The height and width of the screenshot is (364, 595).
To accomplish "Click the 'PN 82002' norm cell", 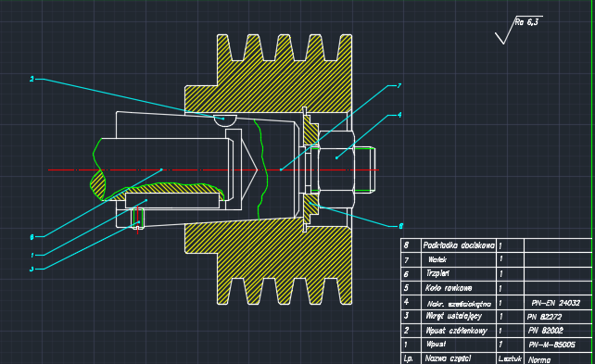I will (x=558, y=331).
